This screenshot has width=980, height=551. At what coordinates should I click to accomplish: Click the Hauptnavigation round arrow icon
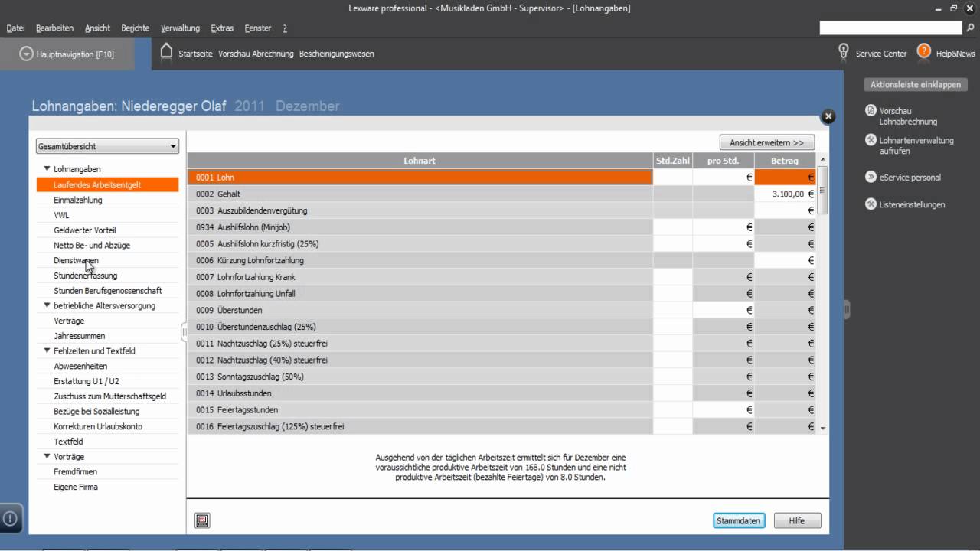27,54
